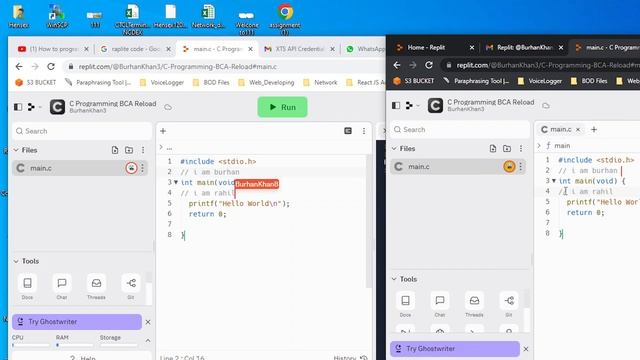
Task: Open main.c row options in right window
Action: (520, 166)
